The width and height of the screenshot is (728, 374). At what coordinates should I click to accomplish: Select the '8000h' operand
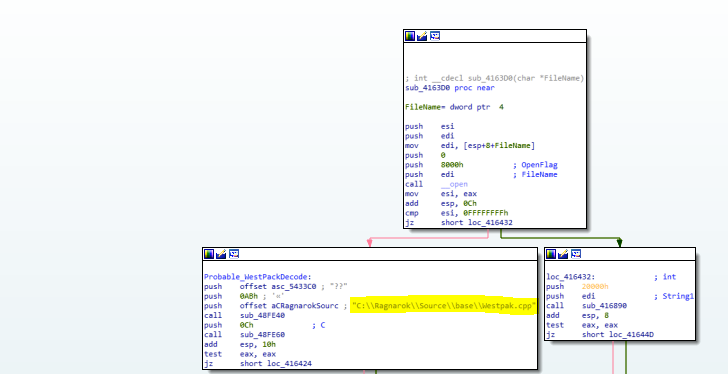pyautogui.click(x=452, y=165)
